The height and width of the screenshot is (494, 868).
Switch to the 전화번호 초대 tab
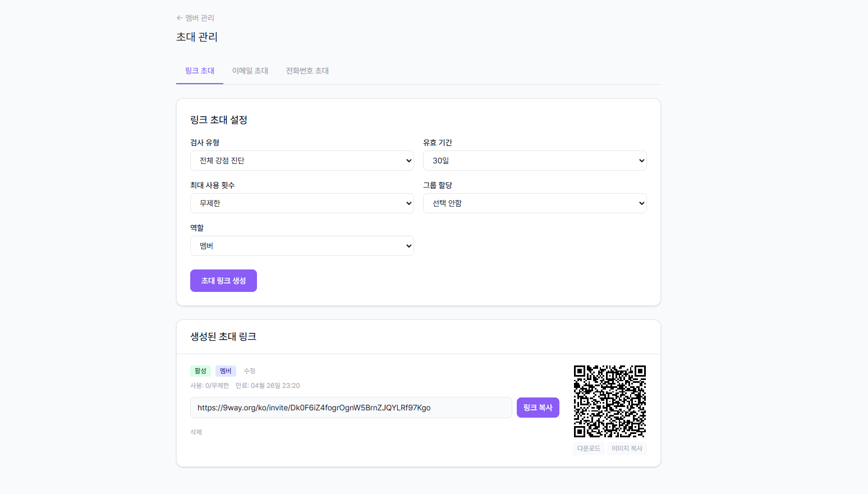tap(306, 71)
